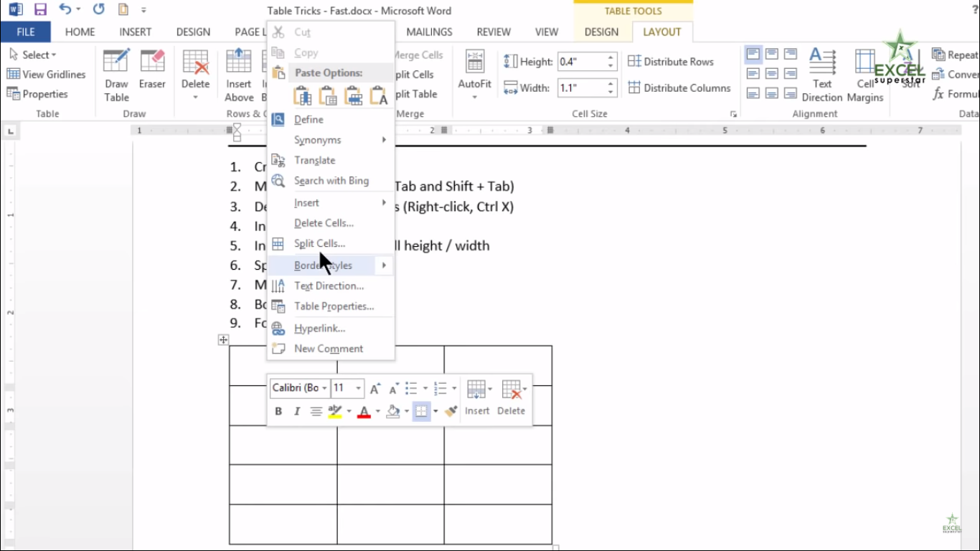Screen dimensions: 980x551
Task: Click the table move handle above the table
Action: 224,340
